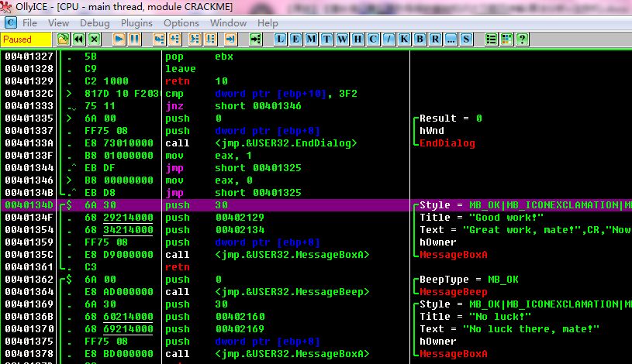Click the Result = 0 comment
The image size is (632, 364).
coord(451,118)
